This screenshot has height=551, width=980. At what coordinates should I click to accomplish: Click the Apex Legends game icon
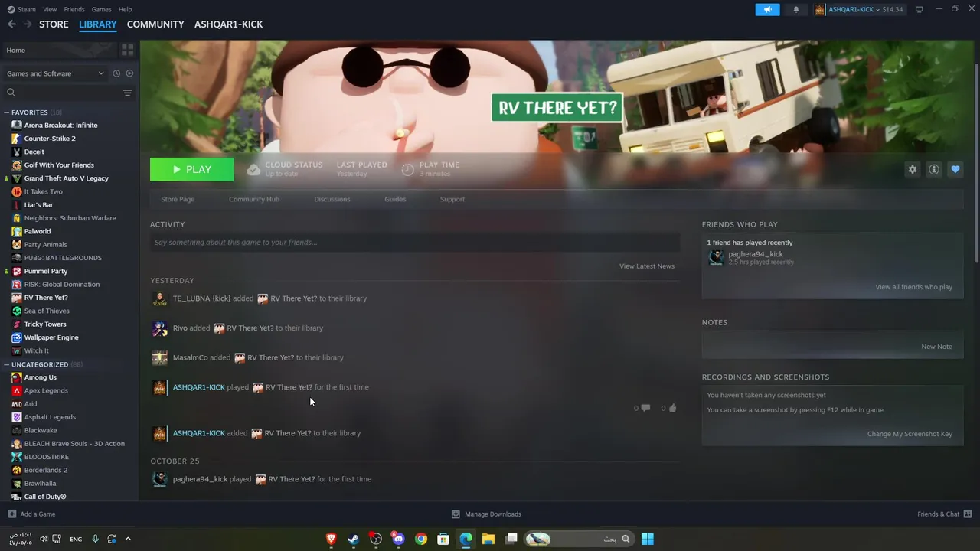pyautogui.click(x=17, y=390)
